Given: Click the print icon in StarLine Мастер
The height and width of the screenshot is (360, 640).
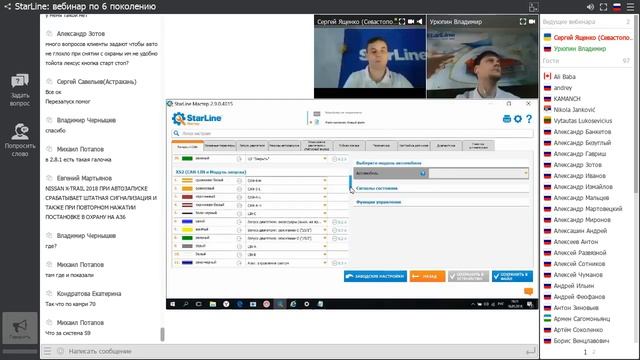Looking at the screenshot, I should [507, 119].
